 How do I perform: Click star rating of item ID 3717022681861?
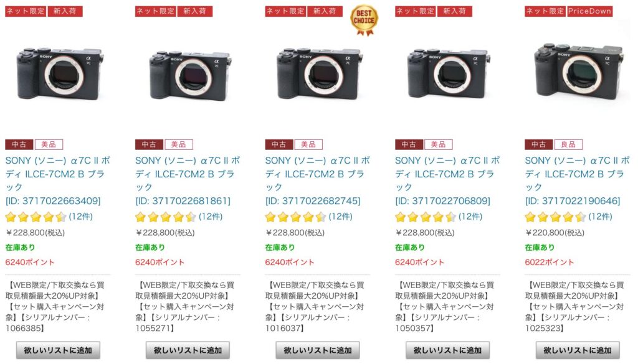click(x=166, y=217)
